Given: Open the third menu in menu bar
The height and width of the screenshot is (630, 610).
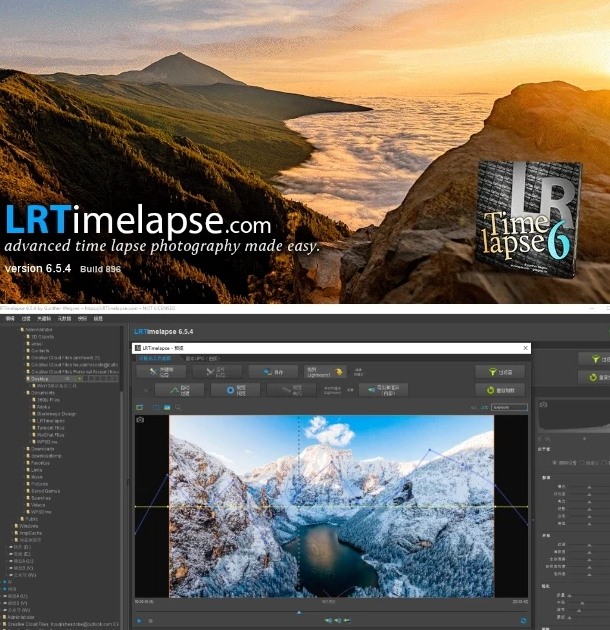Looking at the screenshot, I should 44,319.
